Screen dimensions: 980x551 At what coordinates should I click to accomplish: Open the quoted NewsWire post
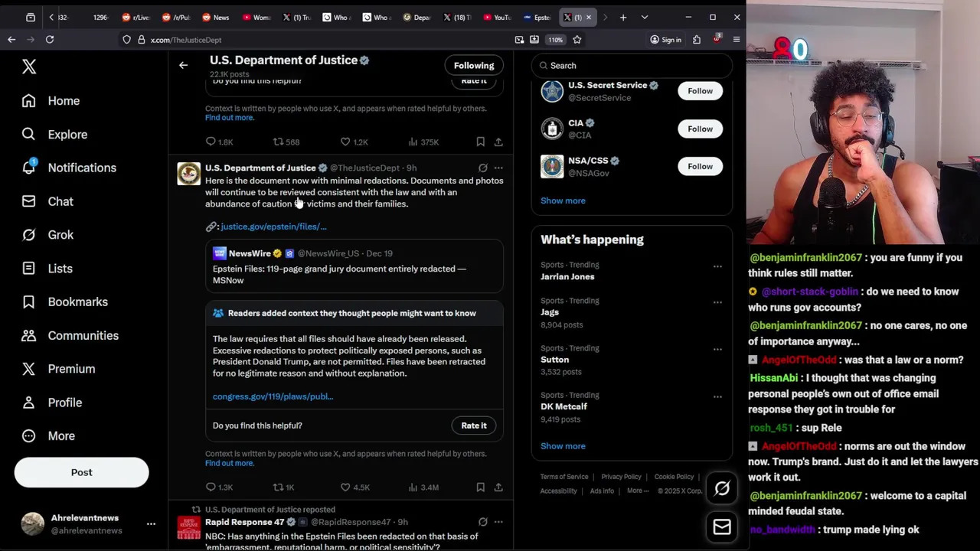354,266
